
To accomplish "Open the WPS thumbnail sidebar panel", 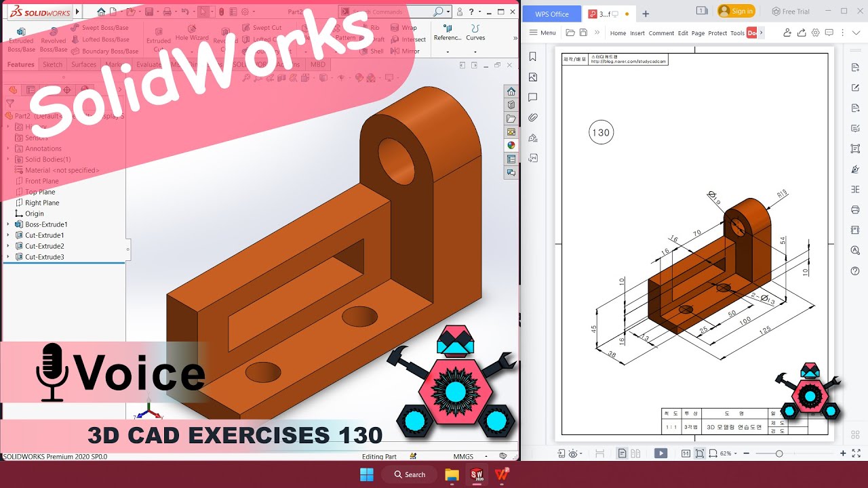I will [533, 77].
